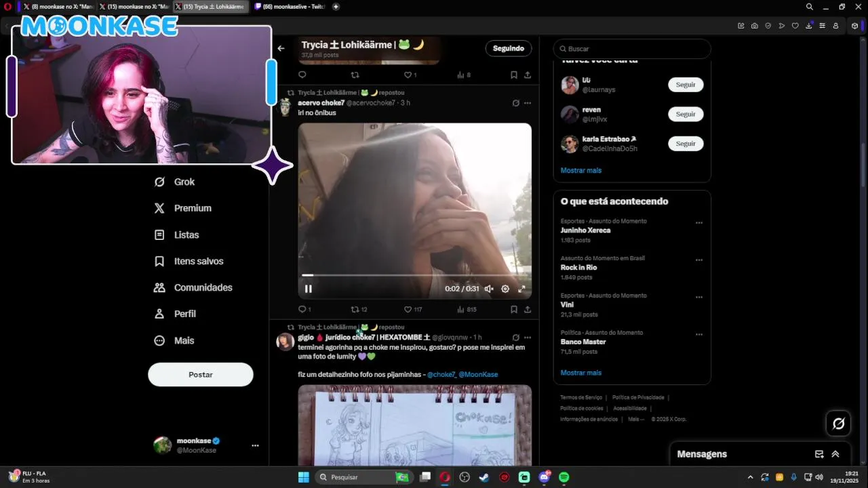Image resolution: width=868 pixels, height=488 pixels.
Task: Share the acervo choke7 video post
Action: coord(528,310)
